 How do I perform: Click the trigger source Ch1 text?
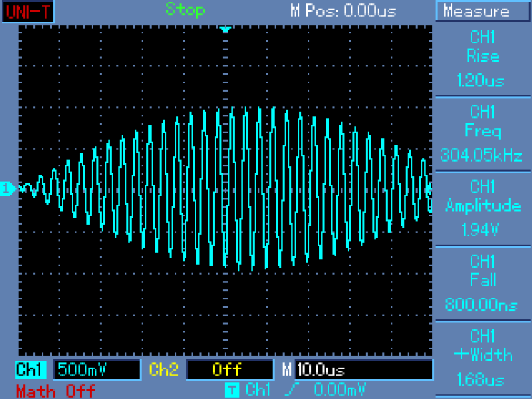pyautogui.click(x=258, y=390)
